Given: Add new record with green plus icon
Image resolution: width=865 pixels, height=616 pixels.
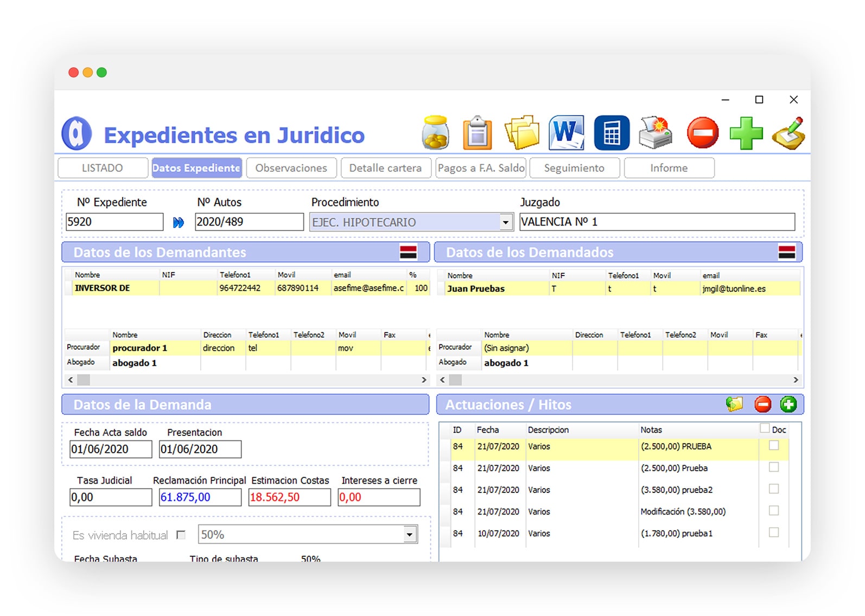Looking at the screenshot, I should pos(746,133).
